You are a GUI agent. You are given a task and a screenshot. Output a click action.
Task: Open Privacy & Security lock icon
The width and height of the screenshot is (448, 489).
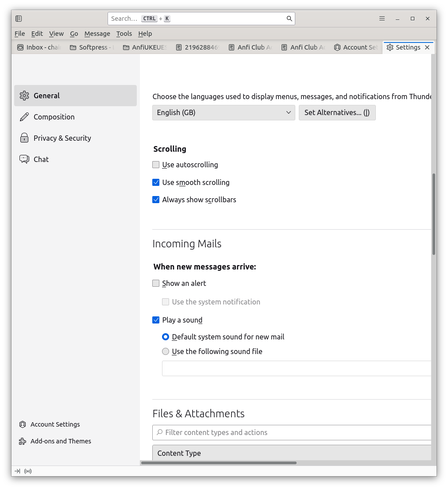click(x=24, y=138)
